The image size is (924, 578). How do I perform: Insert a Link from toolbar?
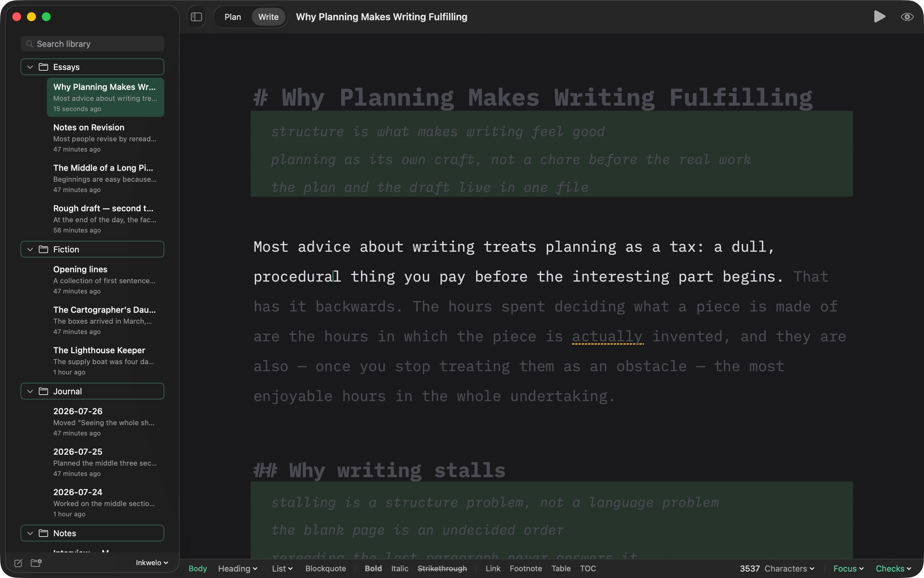click(493, 568)
